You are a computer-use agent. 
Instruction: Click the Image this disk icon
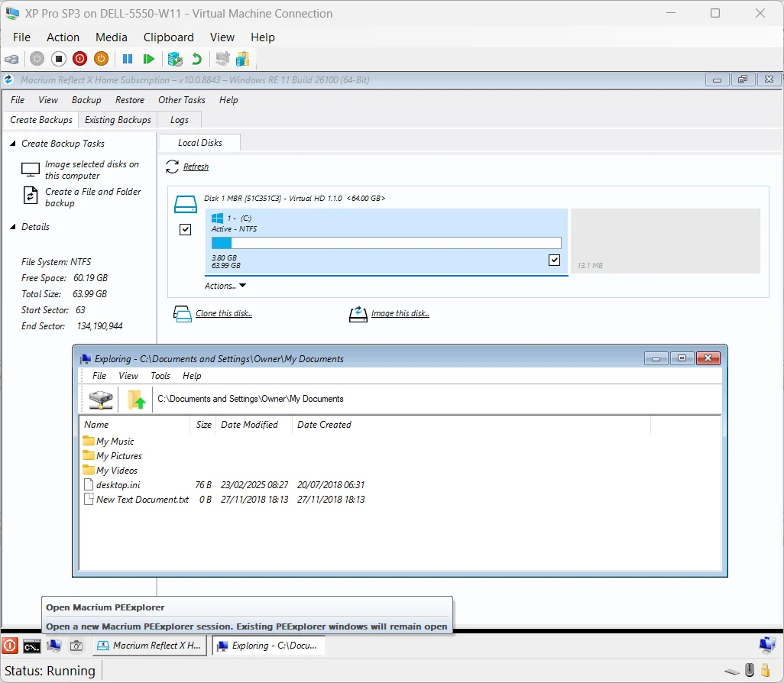click(358, 314)
